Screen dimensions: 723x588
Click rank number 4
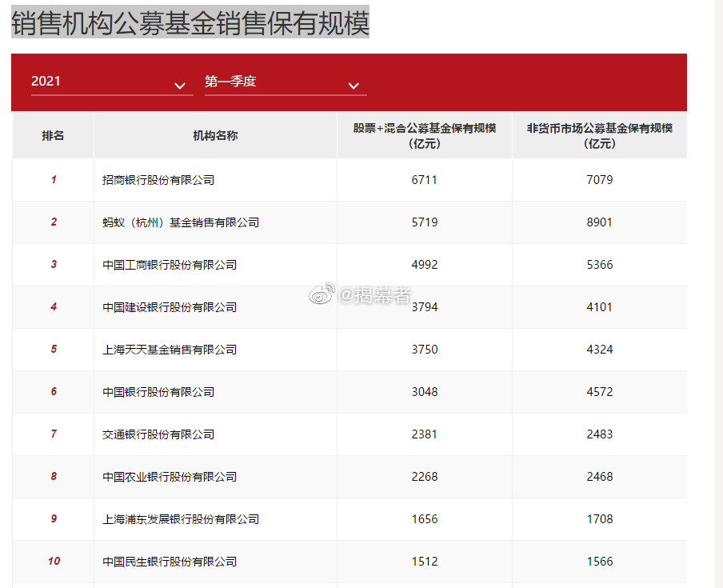tap(54, 306)
